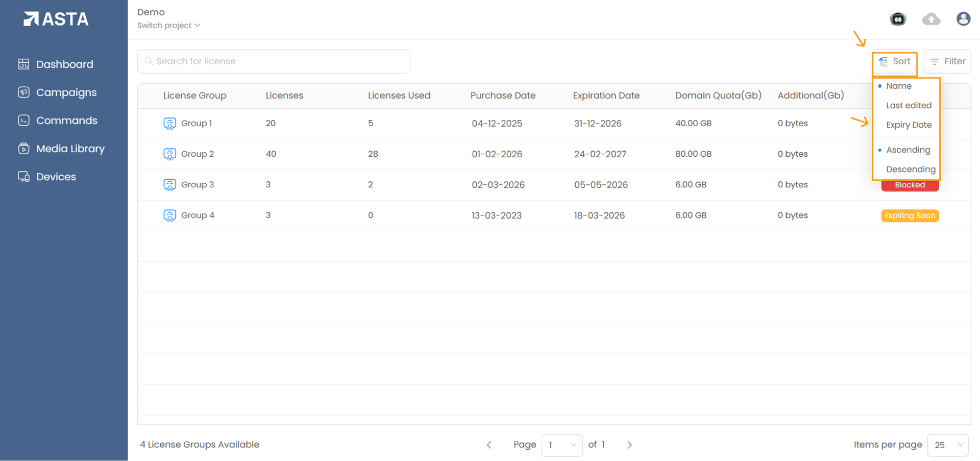Image resolution: width=980 pixels, height=461 pixels.
Task: Expand the Switch project dropdown
Action: point(168,26)
